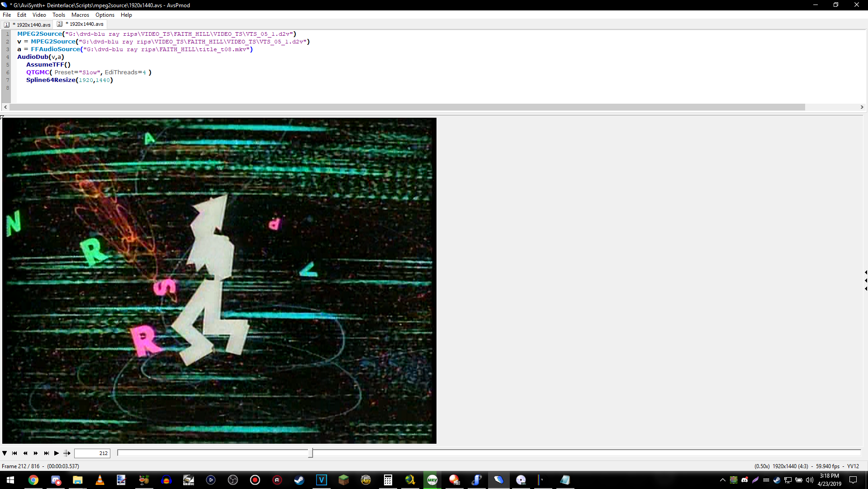The height and width of the screenshot is (489, 868).
Task: Open the fruit cocktail icon app in the taskbar
Action: (x=144, y=480)
